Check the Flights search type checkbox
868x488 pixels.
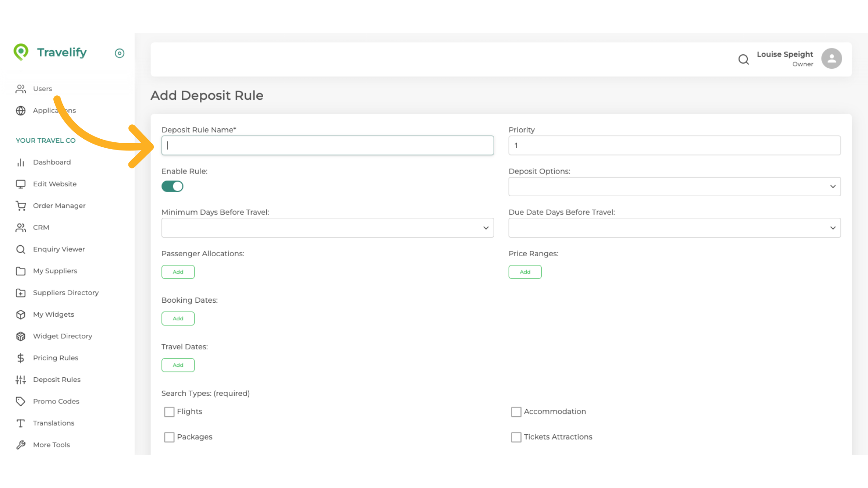(169, 412)
